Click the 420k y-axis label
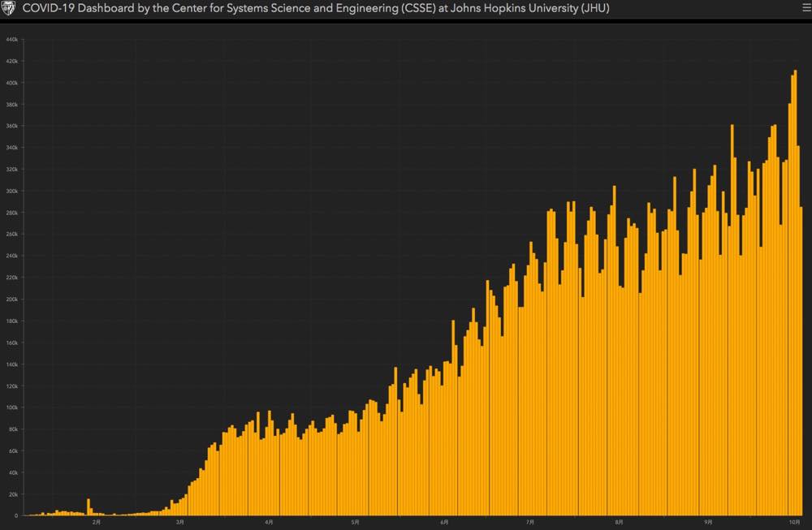Viewport: 812px width, 530px height. click(12, 61)
